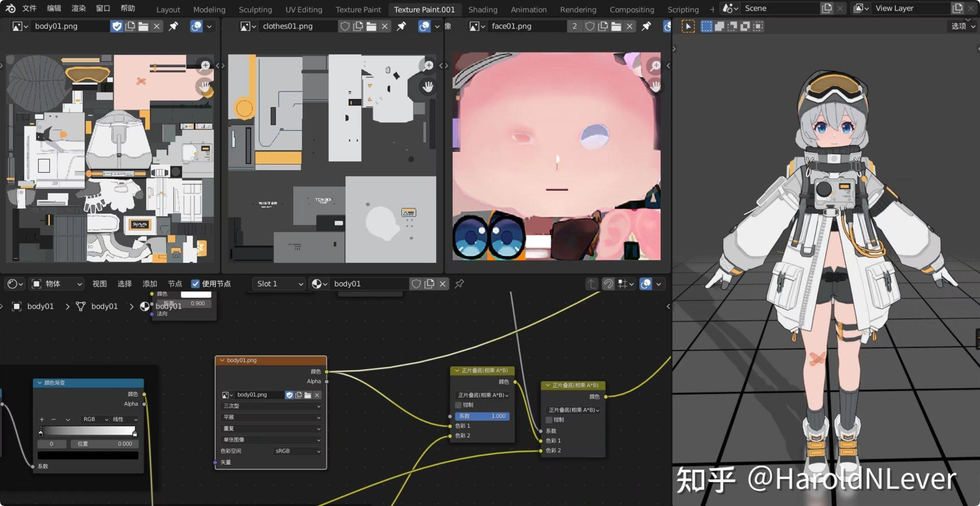Image resolution: width=980 pixels, height=506 pixels.
Task: Open node editor type dropdown
Action: [15, 284]
